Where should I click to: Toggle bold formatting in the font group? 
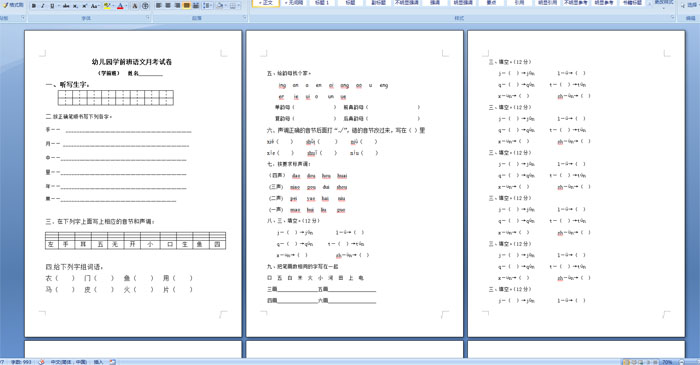[34, 6]
